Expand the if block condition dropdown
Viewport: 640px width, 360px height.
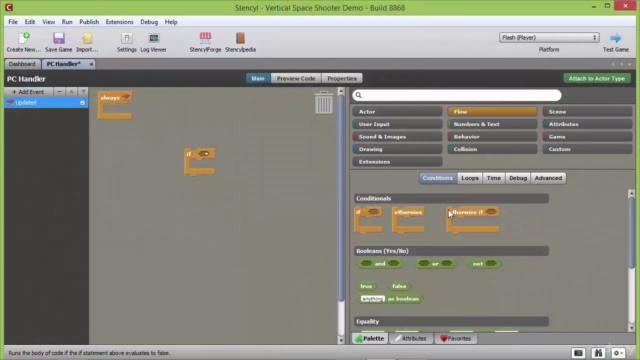click(206, 154)
